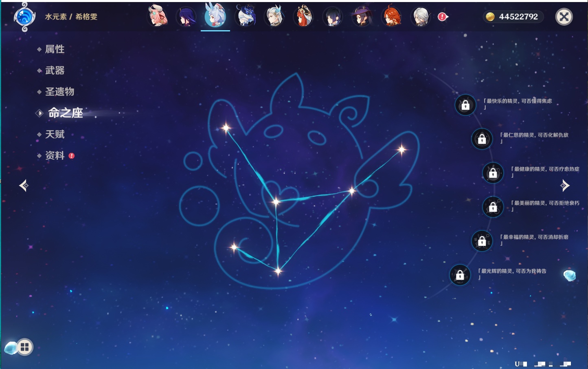Open locked constellation 最幸福的精灵
The image size is (588, 369).
coord(482,241)
